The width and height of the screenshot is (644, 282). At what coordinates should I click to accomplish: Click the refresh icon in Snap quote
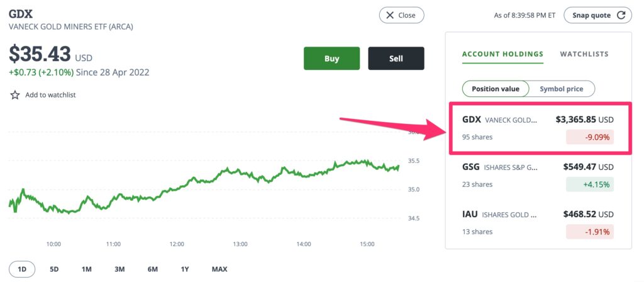pyautogui.click(x=621, y=16)
